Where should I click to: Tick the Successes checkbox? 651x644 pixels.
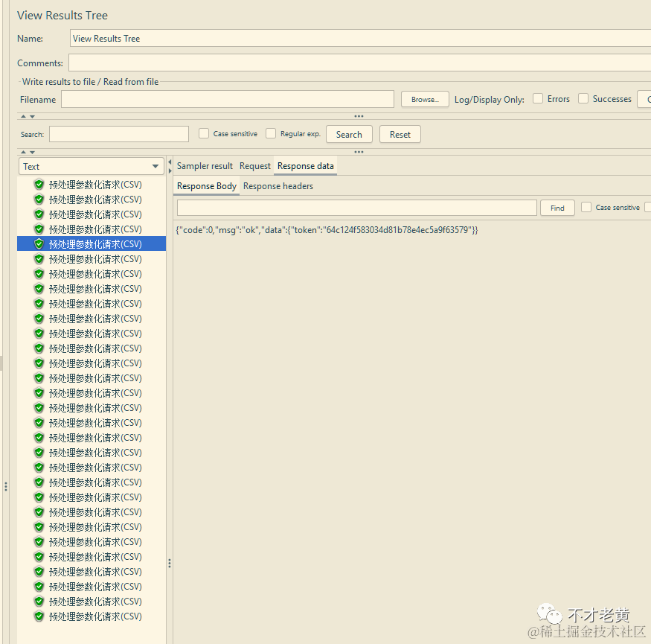pyautogui.click(x=583, y=98)
